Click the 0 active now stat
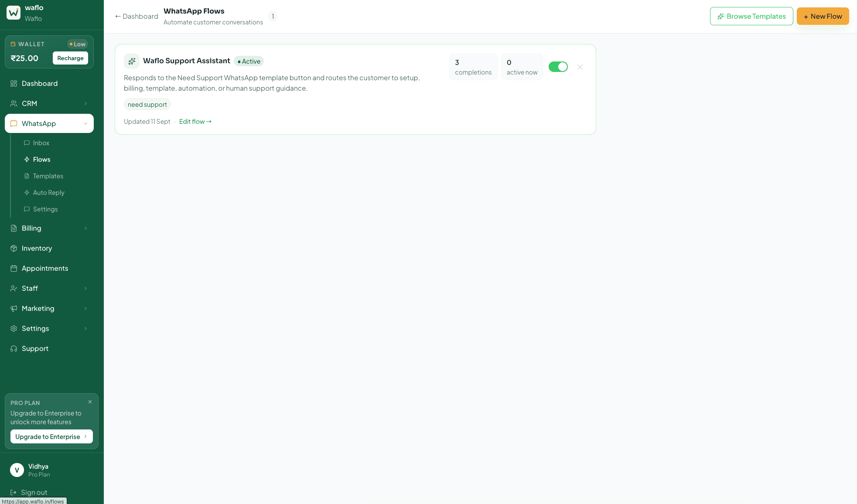The height and width of the screenshot is (504, 857). [522, 67]
